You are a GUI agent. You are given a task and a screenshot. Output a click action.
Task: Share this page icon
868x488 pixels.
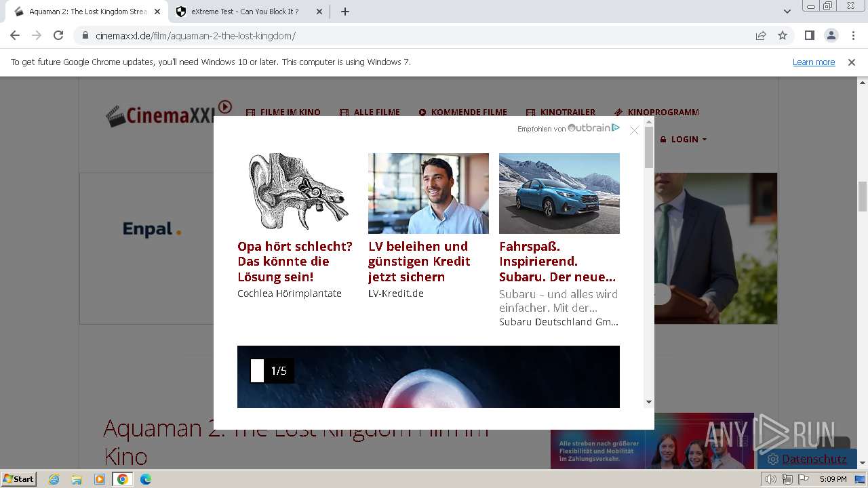761,36
